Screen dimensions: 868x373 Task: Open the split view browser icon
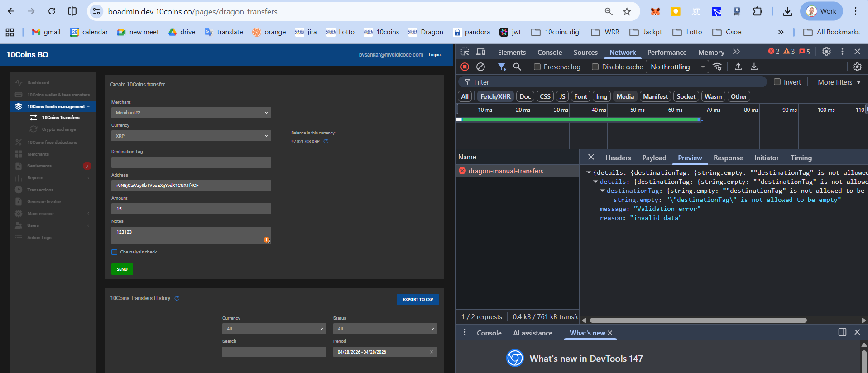pyautogui.click(x=72, y=11)
